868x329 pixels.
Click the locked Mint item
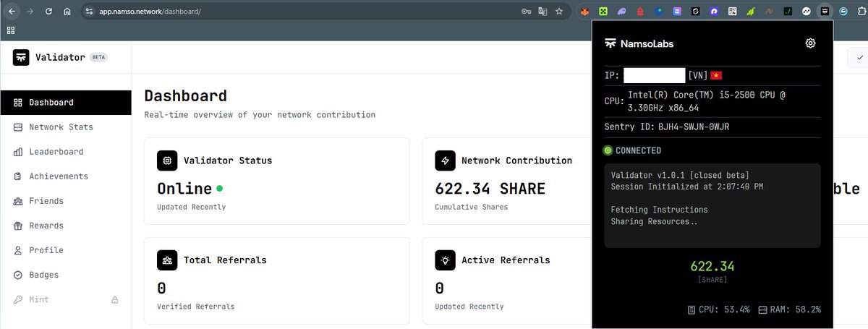66,299
